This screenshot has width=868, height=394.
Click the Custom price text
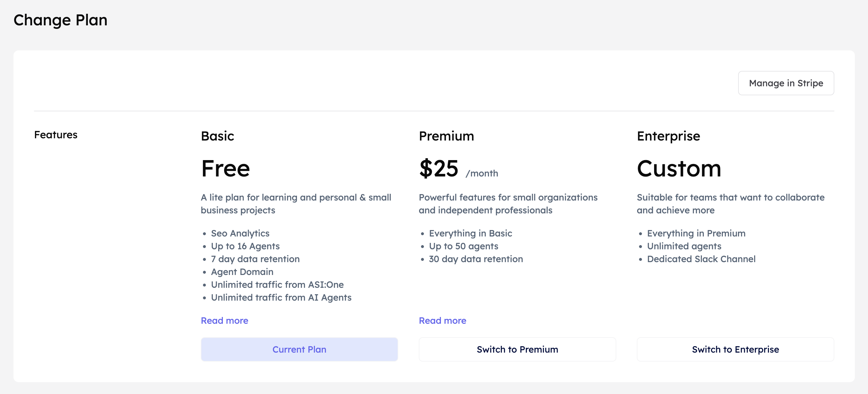679,168
